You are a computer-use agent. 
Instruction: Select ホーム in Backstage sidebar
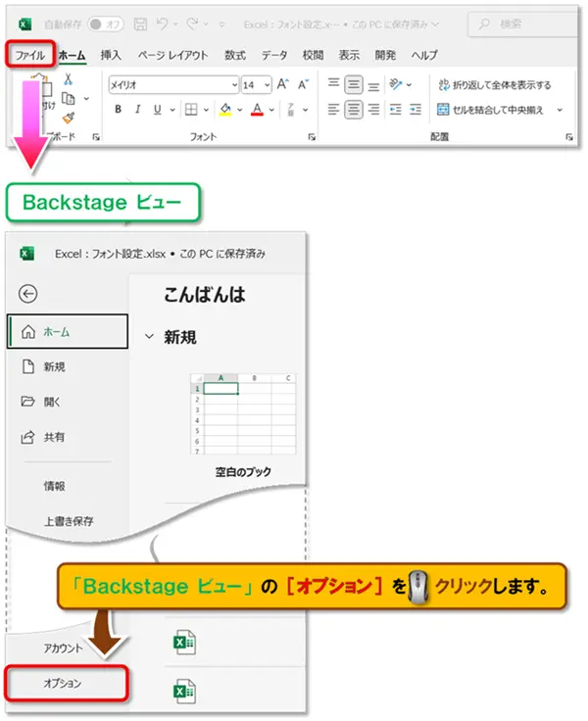[x=68, y=331]
